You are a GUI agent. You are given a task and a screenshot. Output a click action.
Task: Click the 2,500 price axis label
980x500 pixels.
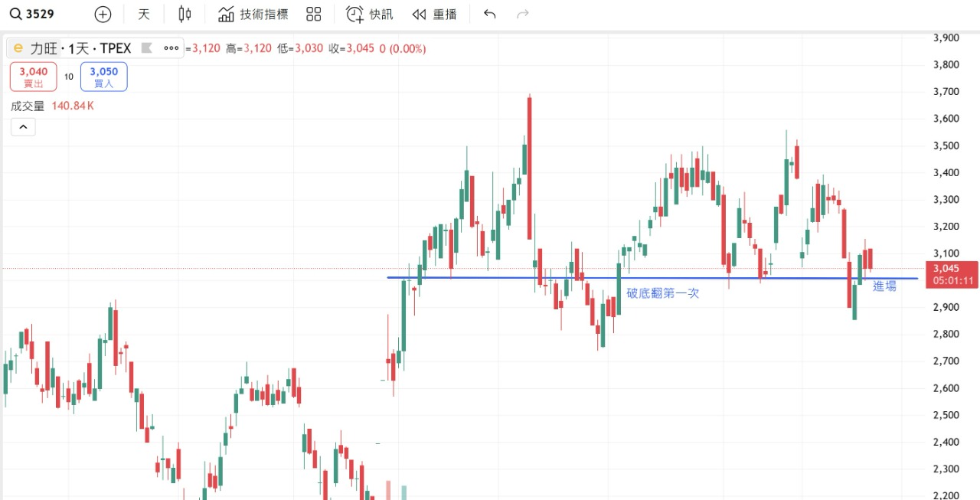click(947, 415)
